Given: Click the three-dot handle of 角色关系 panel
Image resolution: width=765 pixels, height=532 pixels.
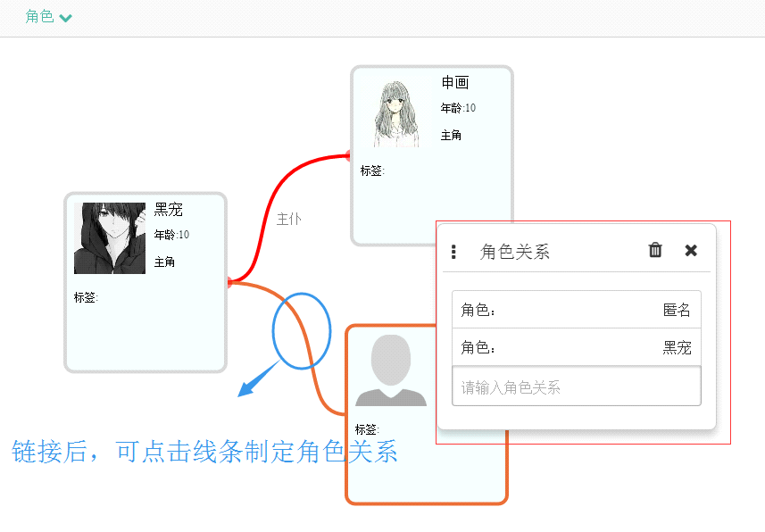Looking at the screenshot, I should (x=453, y=252).
